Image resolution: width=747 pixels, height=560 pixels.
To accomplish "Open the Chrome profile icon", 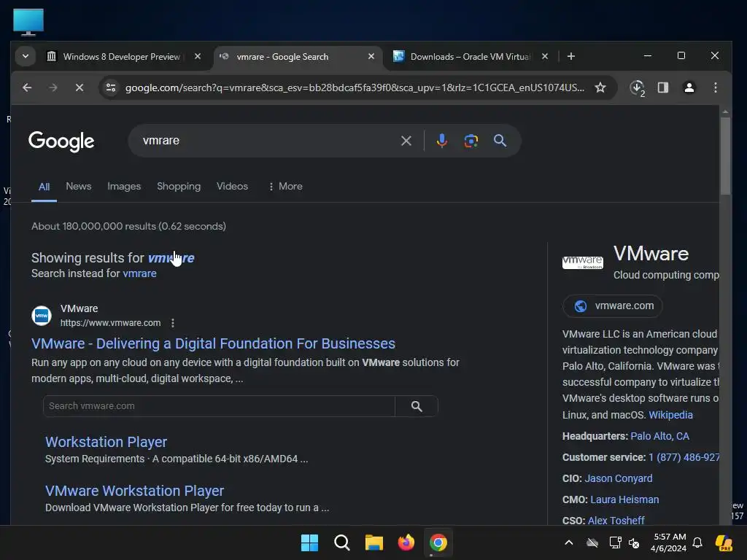I will tap(689, 87).
